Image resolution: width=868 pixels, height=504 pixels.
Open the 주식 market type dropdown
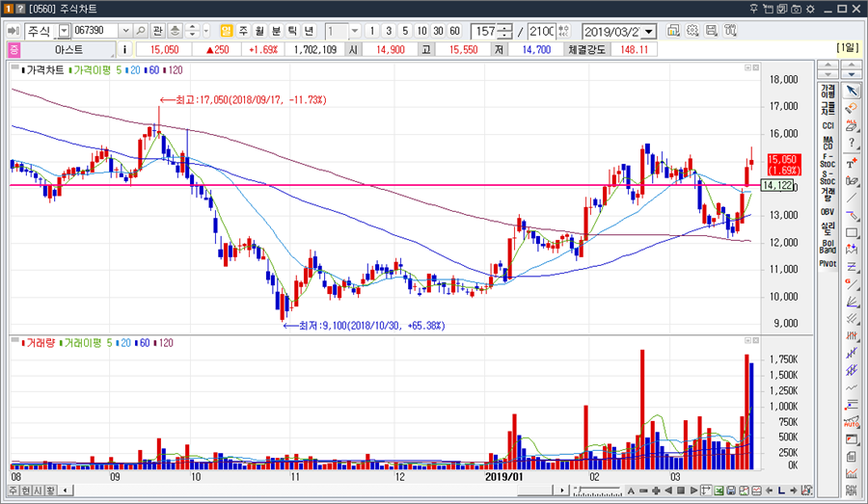click(x=65, y=31)
